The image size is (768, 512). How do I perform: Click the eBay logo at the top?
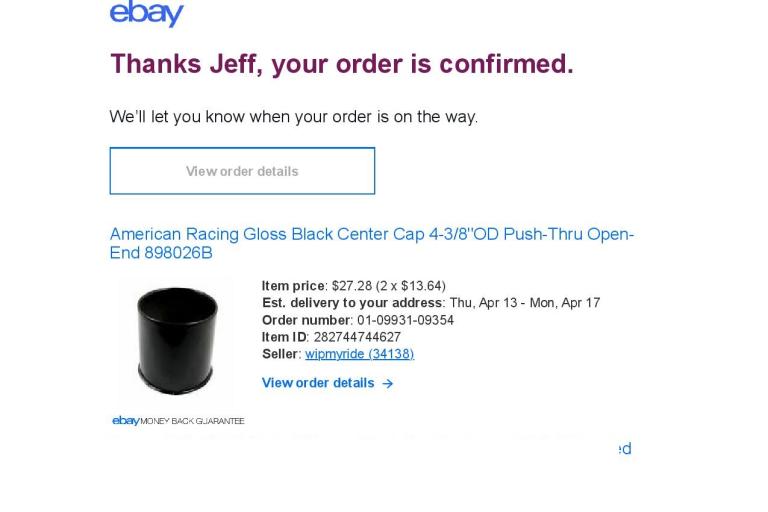147,14
